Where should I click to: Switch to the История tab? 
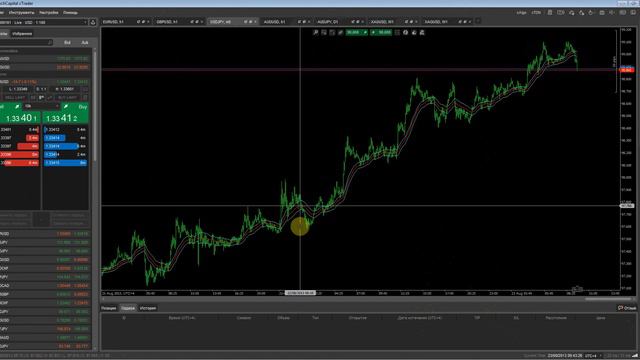pos(148,308)
